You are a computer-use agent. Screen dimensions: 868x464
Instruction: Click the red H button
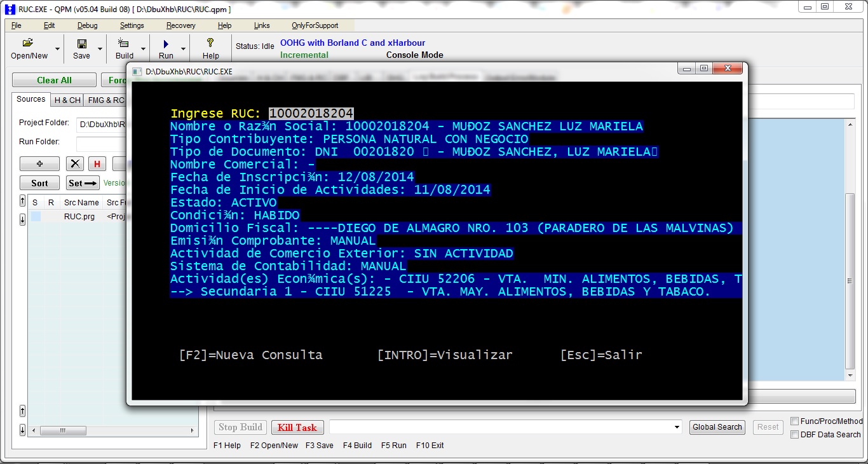pos(97,164)
